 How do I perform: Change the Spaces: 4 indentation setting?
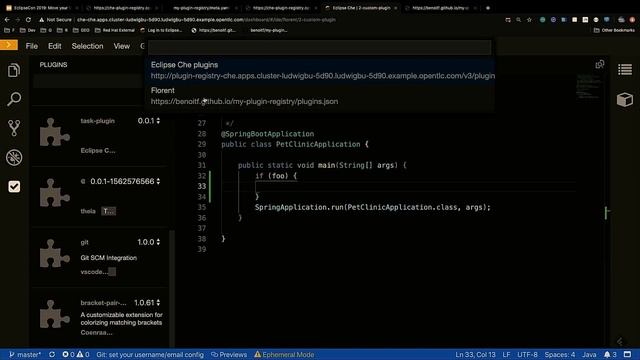560,354
